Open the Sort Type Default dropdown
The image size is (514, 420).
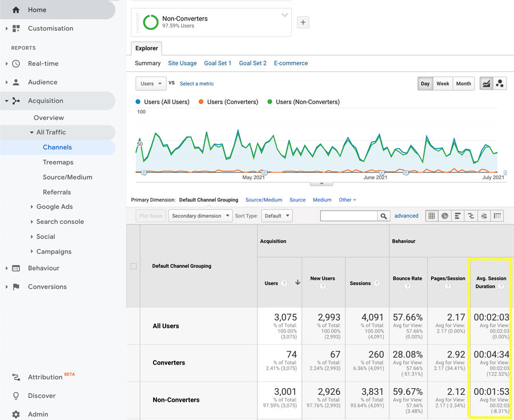pos(276,216)
